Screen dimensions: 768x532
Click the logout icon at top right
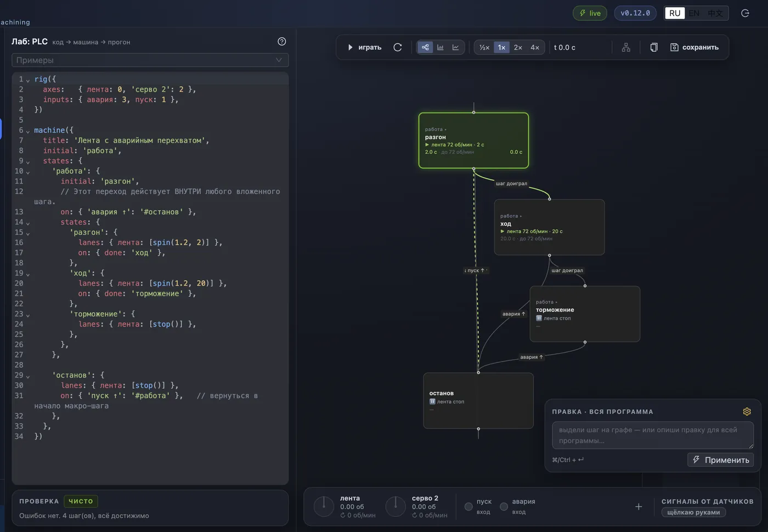[745, 13]
